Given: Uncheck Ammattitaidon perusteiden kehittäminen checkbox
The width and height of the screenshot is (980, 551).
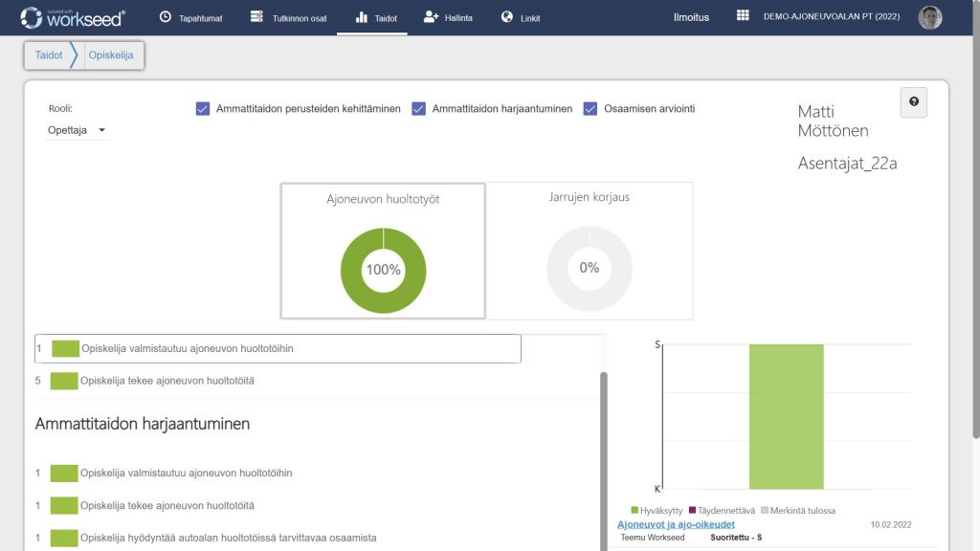Looking at the screenshot, I should 203,109.
